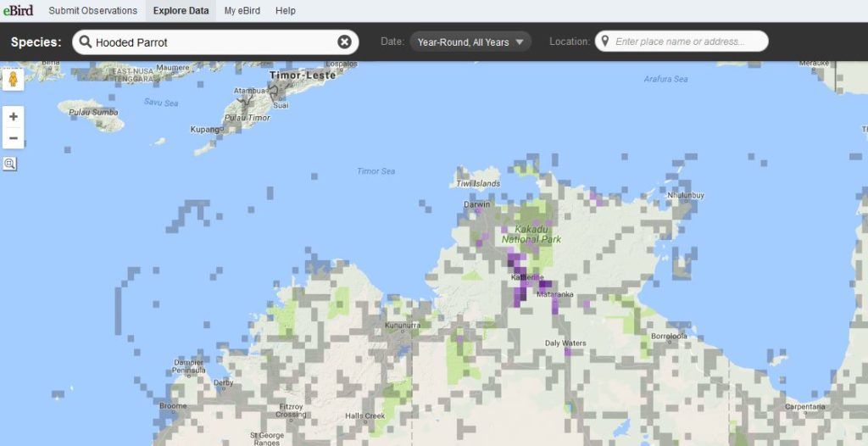
Task: Click the Kakadu National Park label
Action: [x=531, y=234]
